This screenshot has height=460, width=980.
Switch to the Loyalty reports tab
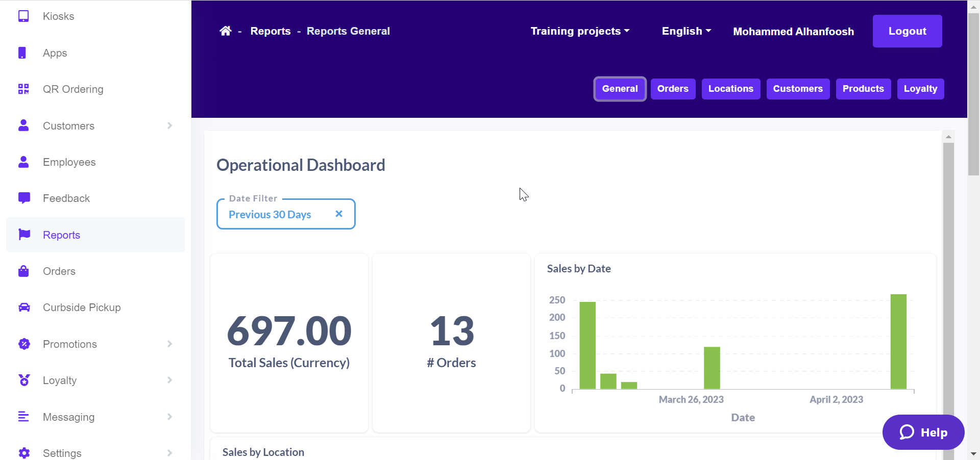click(x=920, y=89)
